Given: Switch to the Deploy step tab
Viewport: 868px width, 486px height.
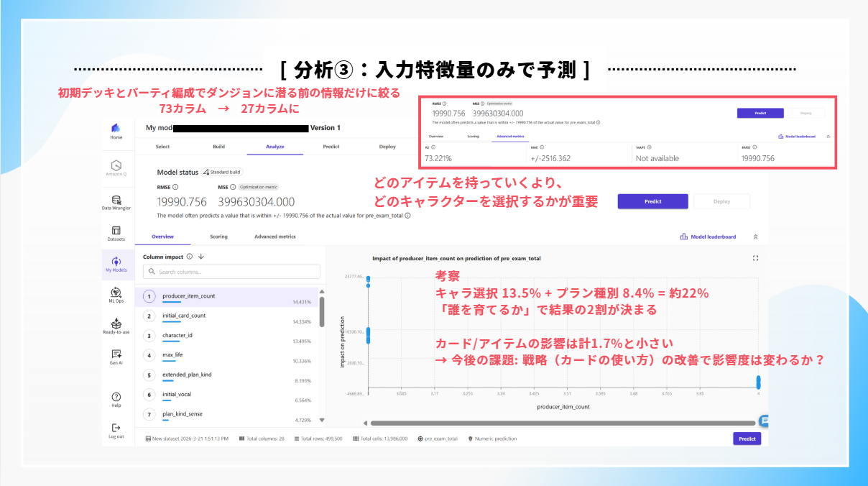Looking at the screenshot, I should click(x=387, y=147).
